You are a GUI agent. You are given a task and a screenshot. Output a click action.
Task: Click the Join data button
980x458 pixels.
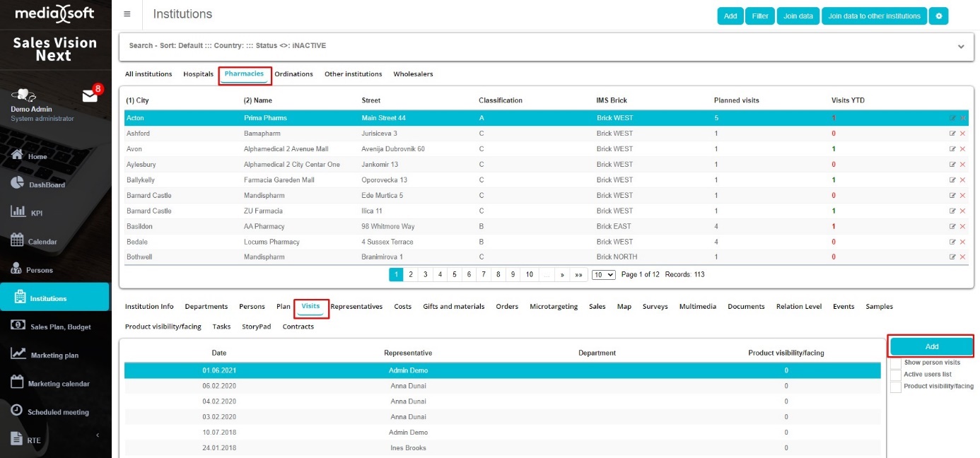click(798, 16)
